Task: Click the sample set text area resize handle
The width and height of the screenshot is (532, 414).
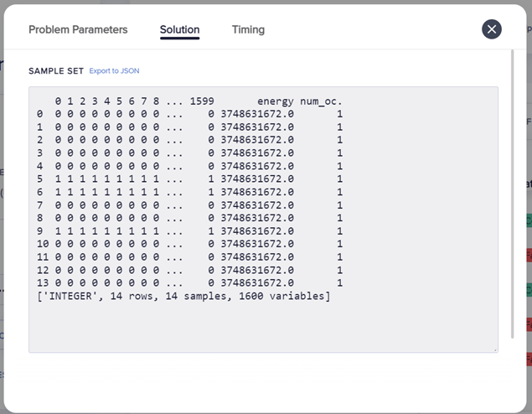Action: [494, 349]
